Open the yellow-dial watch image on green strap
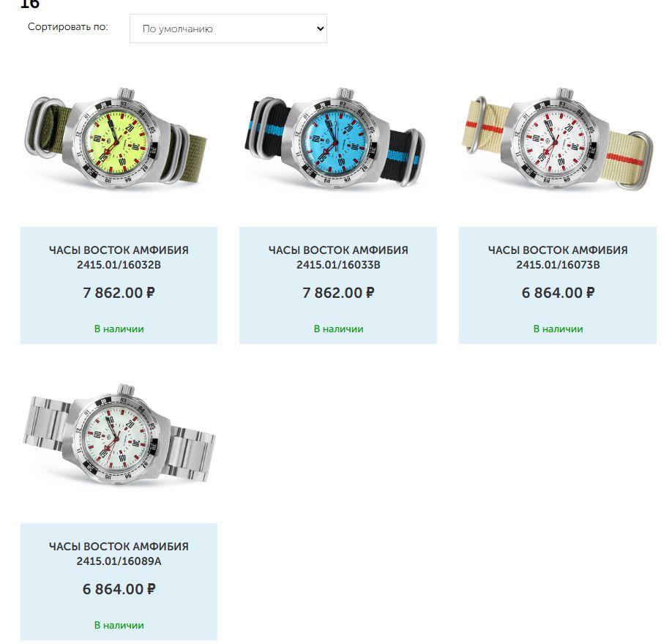The width and height of the screenshot is (669, 644). pyautogui.click(x=116, y=138)
